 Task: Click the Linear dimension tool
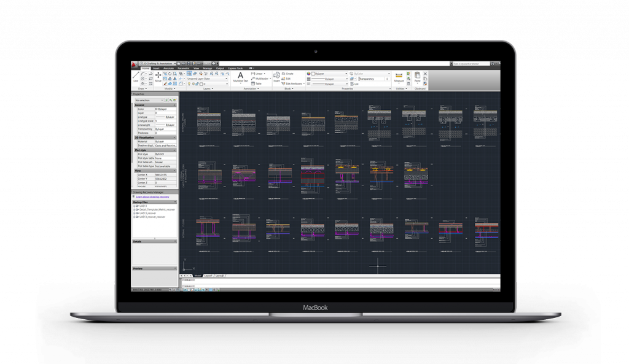pos(259,74)
